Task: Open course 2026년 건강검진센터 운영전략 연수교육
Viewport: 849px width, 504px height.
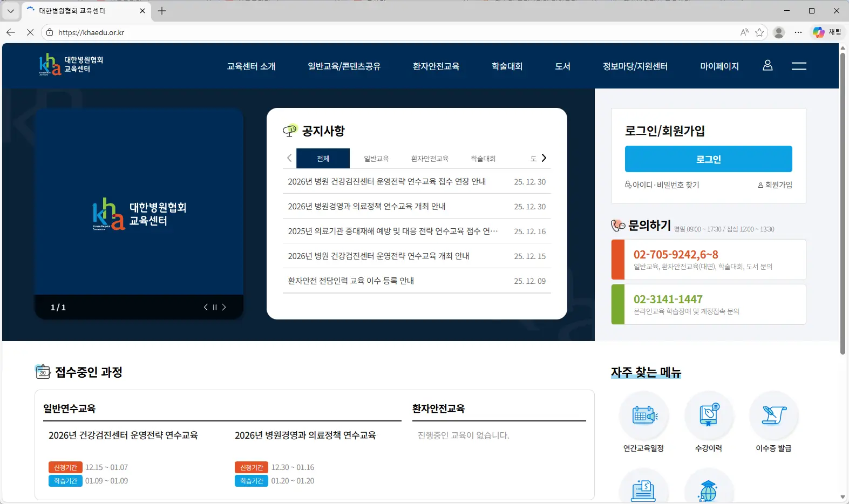Action: [123, 435]
